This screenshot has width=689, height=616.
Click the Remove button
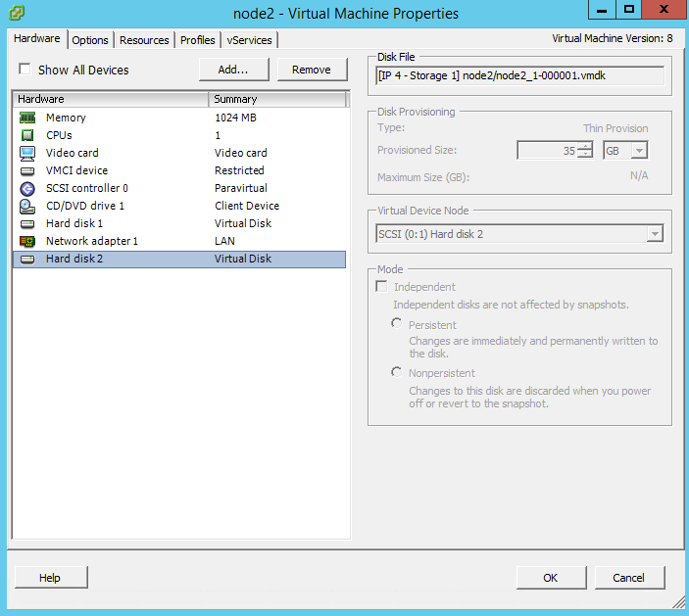312,70
